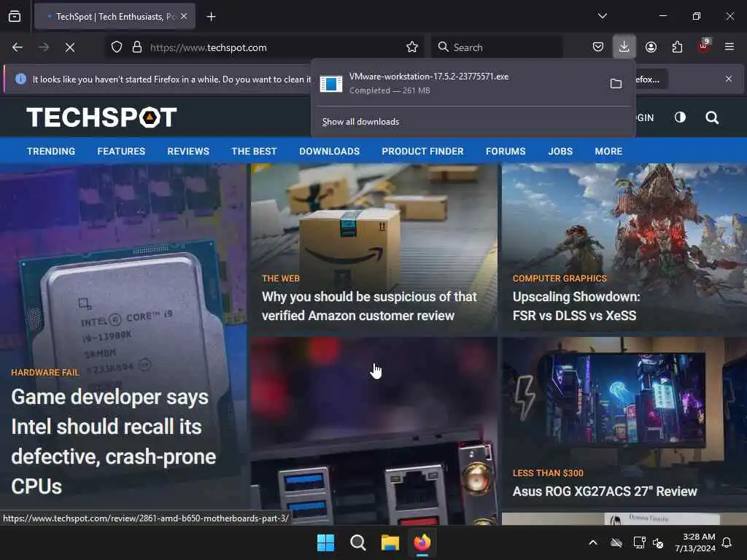Open Windows notifications bell
747x560 pixels.
point(727,542)
